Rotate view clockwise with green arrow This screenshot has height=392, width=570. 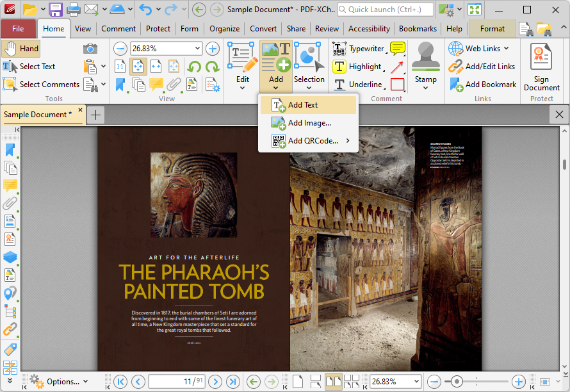pyautogui.click(x=212, y=67)
